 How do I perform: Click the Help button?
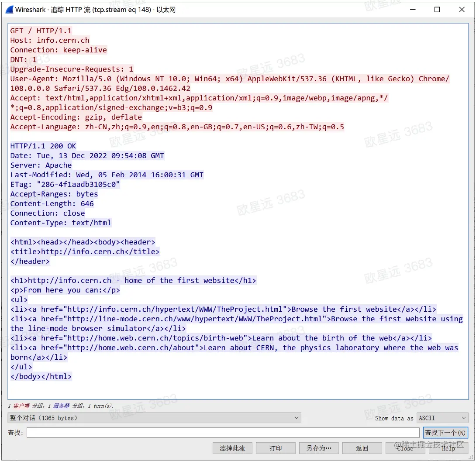pyautogui.click(x=448, y=448)
